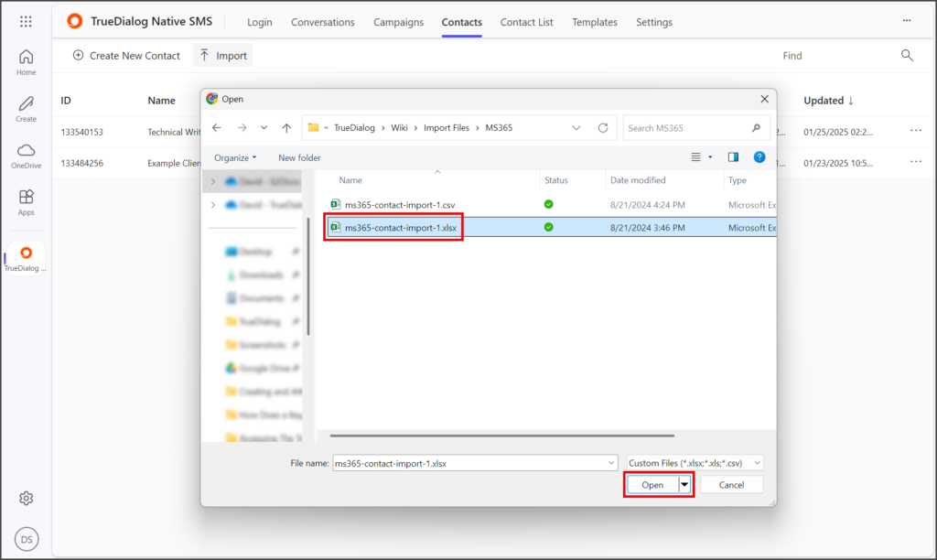Image resolution: width=937 pixels, height=560 pixels.
Task: Open the Organize menu
Action: click(x=235, y=157)
